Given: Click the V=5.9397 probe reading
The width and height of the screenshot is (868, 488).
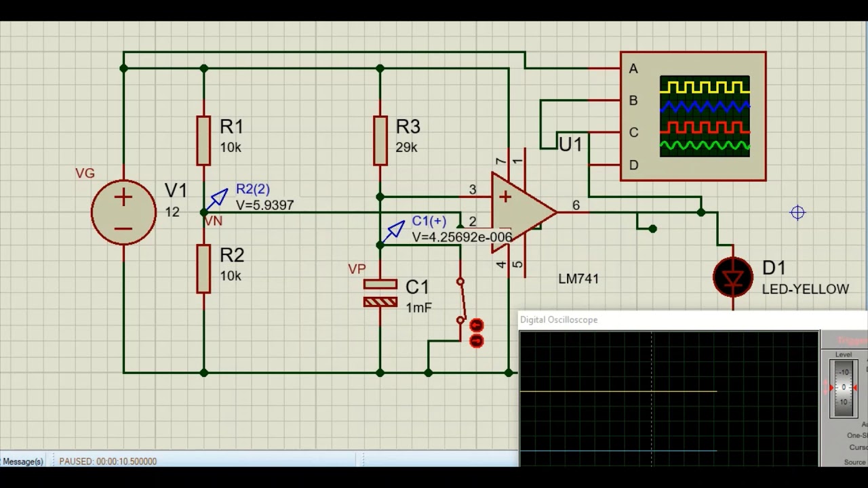Looking at the screenshot, I should pos(264,205).
